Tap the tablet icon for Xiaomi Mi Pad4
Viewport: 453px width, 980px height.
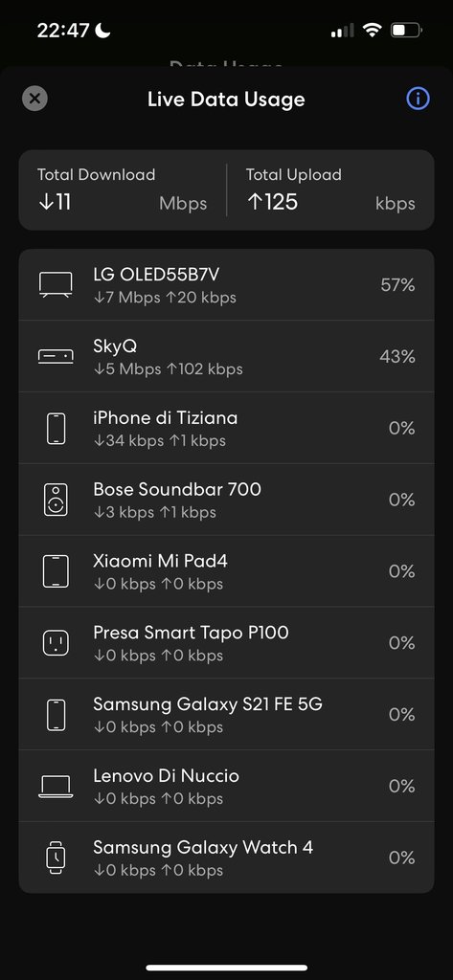point(56,571)
